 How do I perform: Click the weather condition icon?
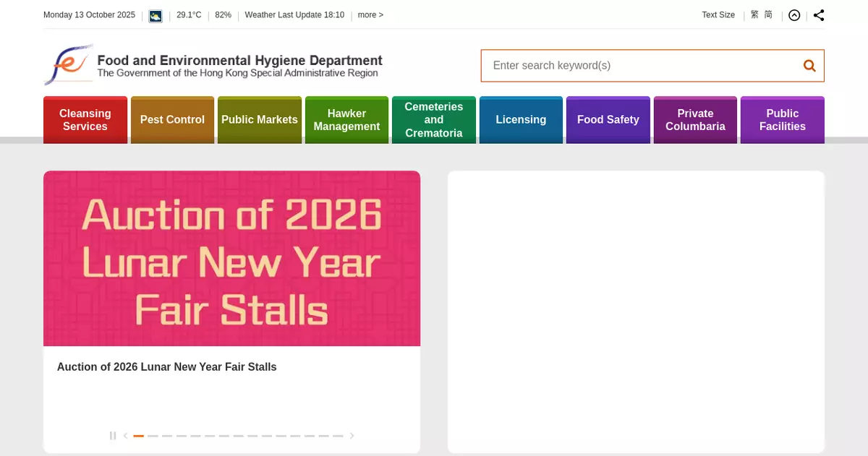click(x=156, y=15)
